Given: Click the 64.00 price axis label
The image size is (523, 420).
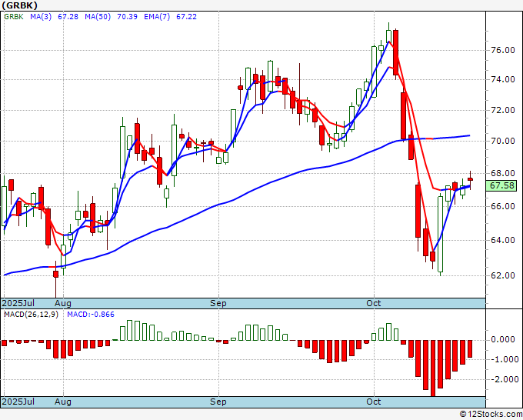Looking at the screenshot, I should click(503, 240).
